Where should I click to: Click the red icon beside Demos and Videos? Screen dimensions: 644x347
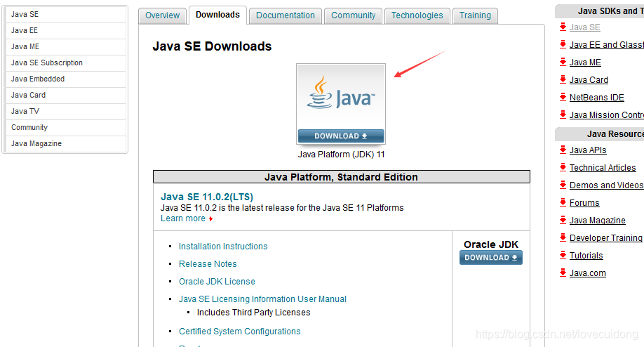563,185
